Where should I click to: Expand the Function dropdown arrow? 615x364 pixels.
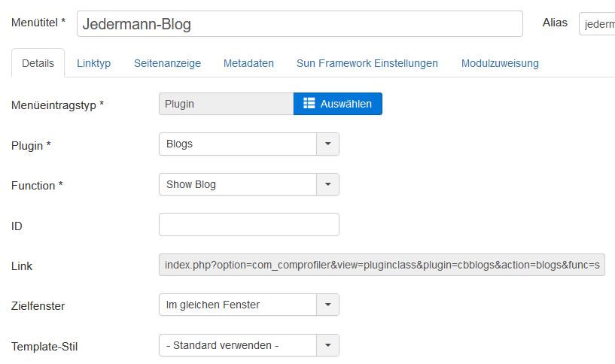328,184
